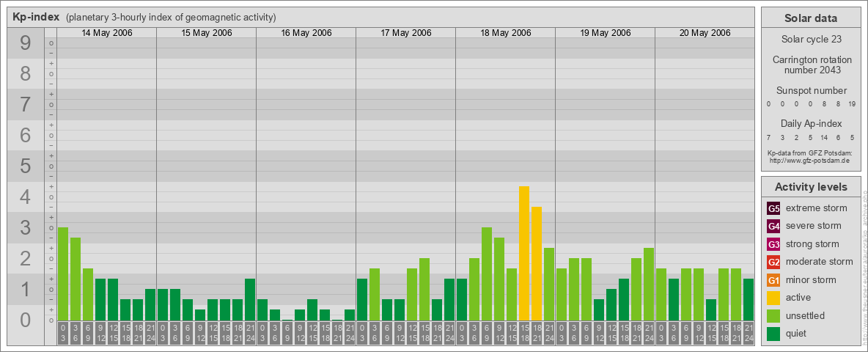868x352 pixels.
Task: Click the G5 extreme storm badge
Action: (774, 209)
